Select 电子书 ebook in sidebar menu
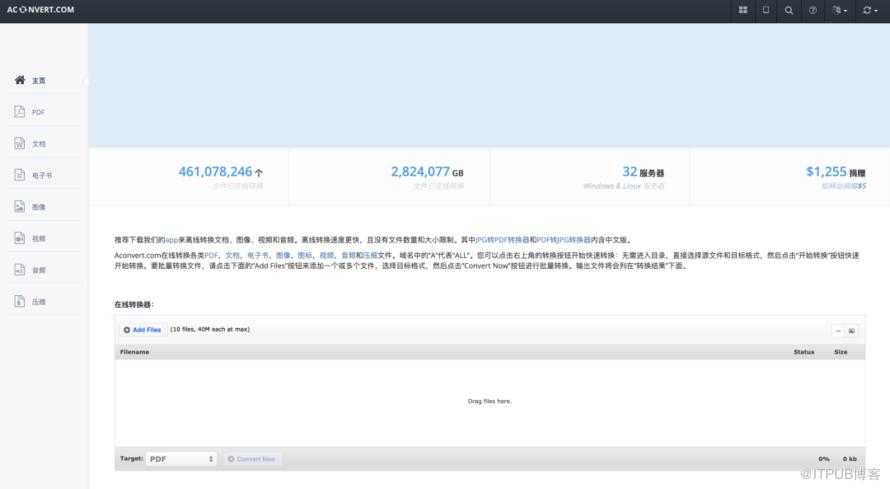Viewport: 890px width, 489px height. point(40,175)
